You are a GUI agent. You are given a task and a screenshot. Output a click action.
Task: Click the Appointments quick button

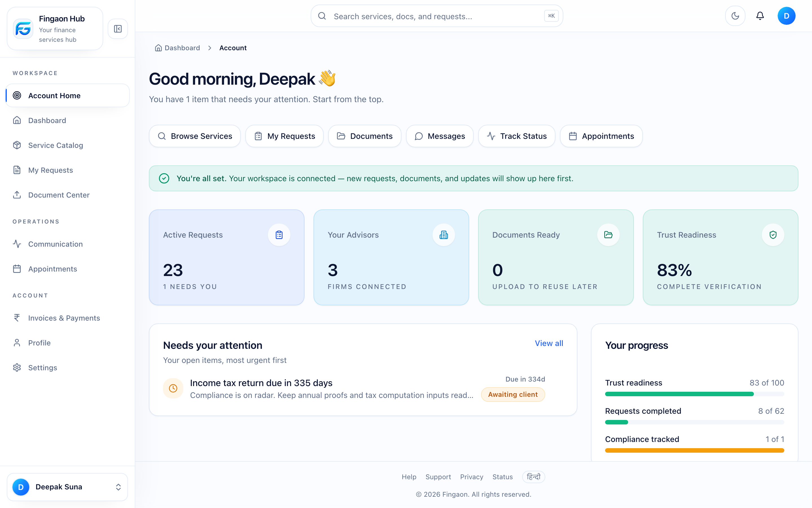point(601,136)
